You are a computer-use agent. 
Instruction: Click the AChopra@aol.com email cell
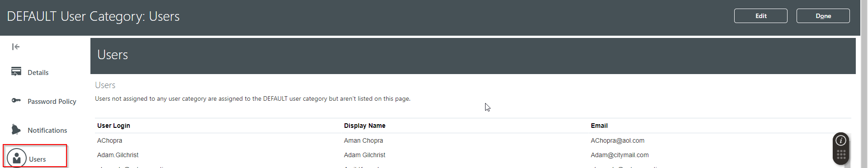(618, 140)
